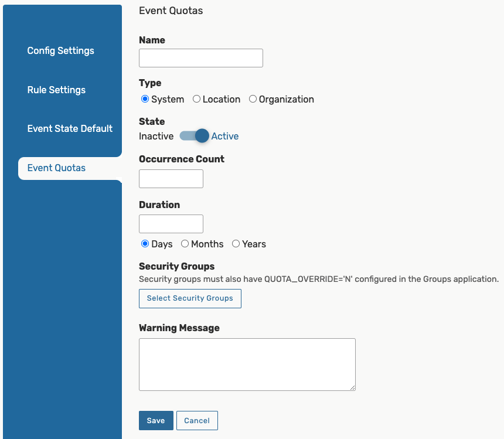Click the Active state label

point(225,136)
